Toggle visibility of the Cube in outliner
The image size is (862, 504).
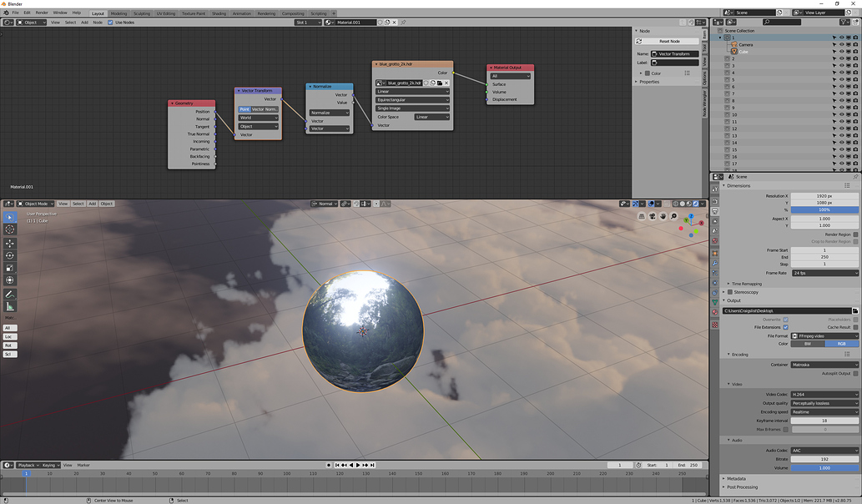click(842, 51)
